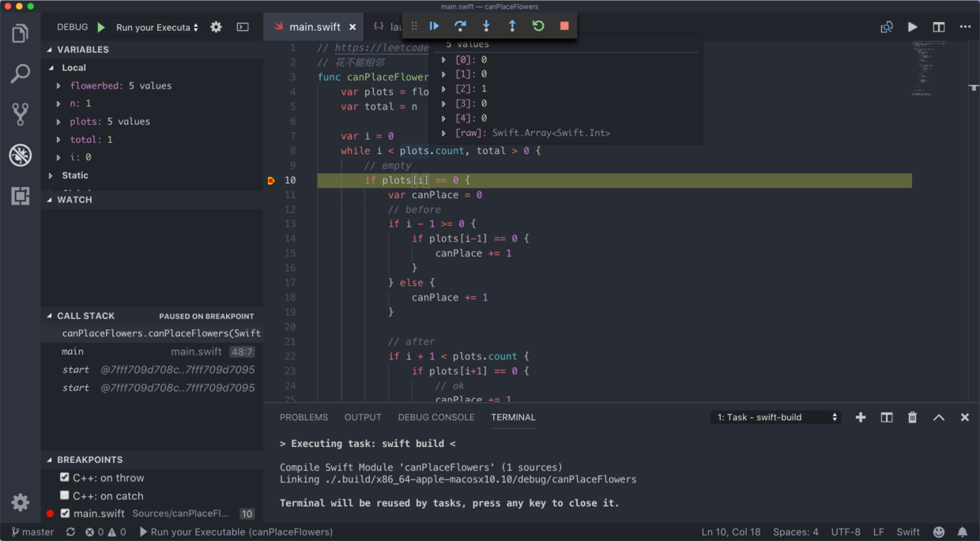Enable C++: on catch breakpoint
Image resolution: width=980 pixels, height=541 pixels.
pos(65,496)
